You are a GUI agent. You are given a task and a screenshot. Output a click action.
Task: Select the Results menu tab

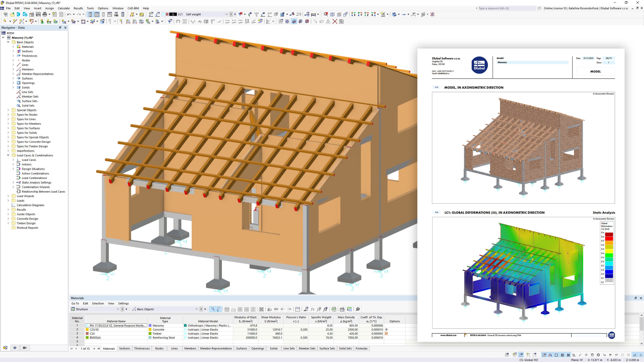click(x=78, y=8)
